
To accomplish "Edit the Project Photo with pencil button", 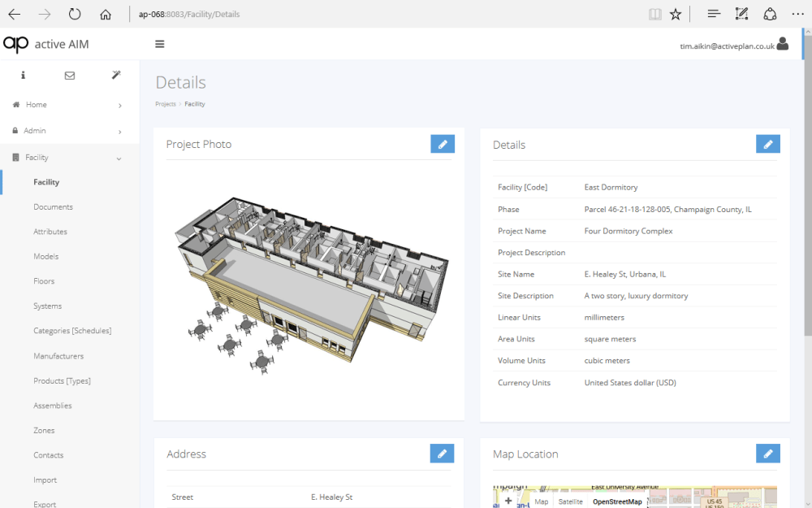I will tap(443, 144).
